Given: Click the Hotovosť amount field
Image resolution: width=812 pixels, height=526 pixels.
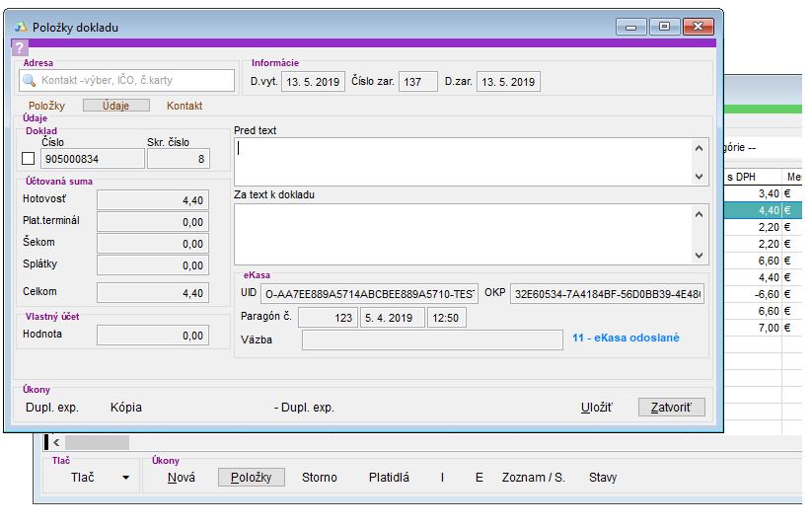Looking at the screenshot, I should (153, 200).
